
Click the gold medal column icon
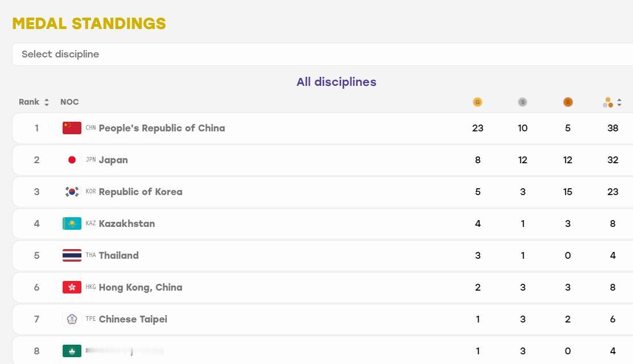point(478,102)
